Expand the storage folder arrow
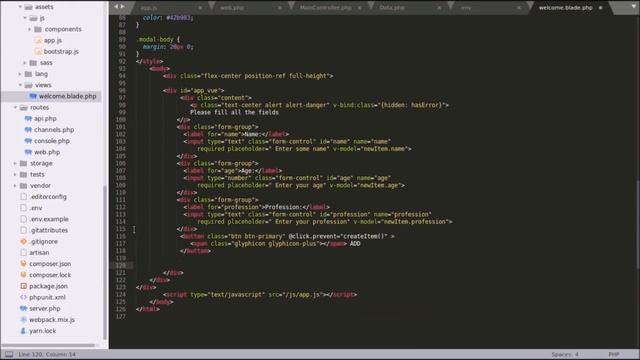Image resolution: width=640 pixels, height=360 pixels. pos(15,163)
